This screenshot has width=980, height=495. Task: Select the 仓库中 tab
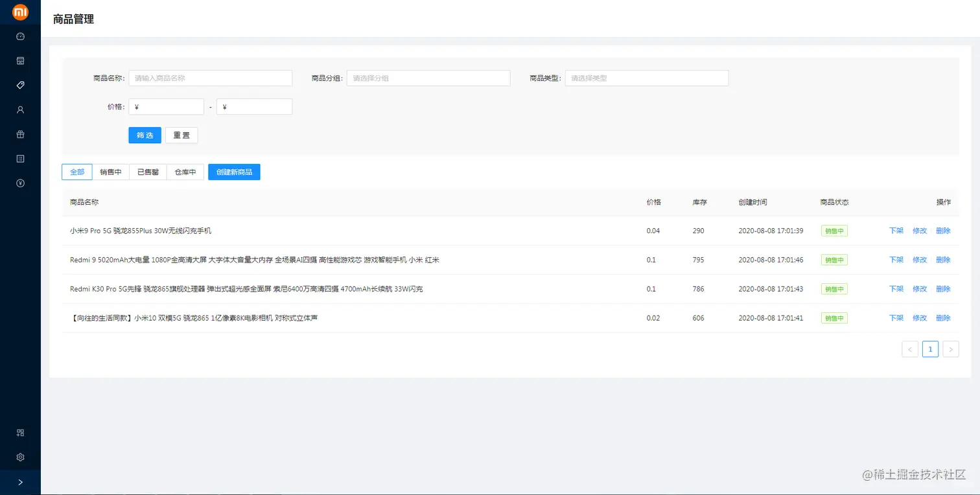(x=185, y=172)
